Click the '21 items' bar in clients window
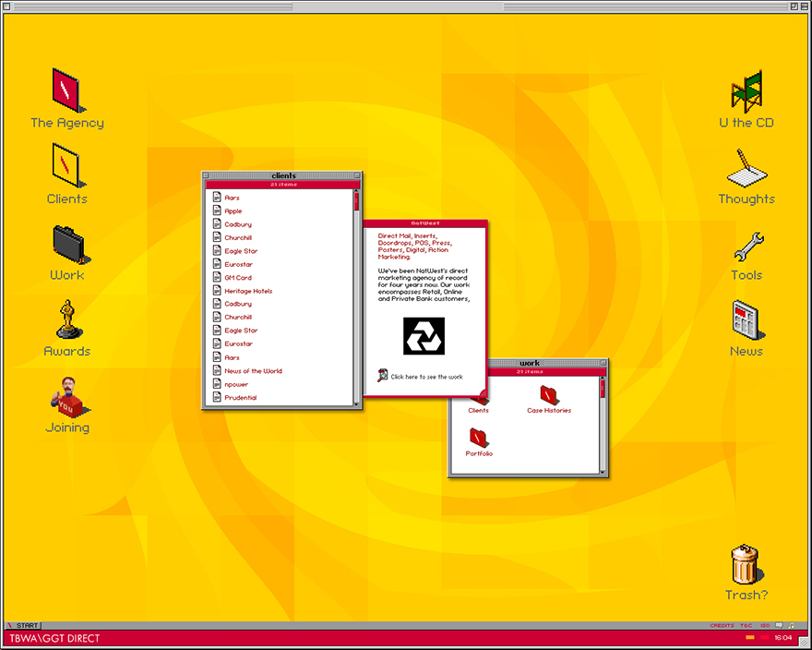This screenshot has height=650, width=812. coord(282,185)
